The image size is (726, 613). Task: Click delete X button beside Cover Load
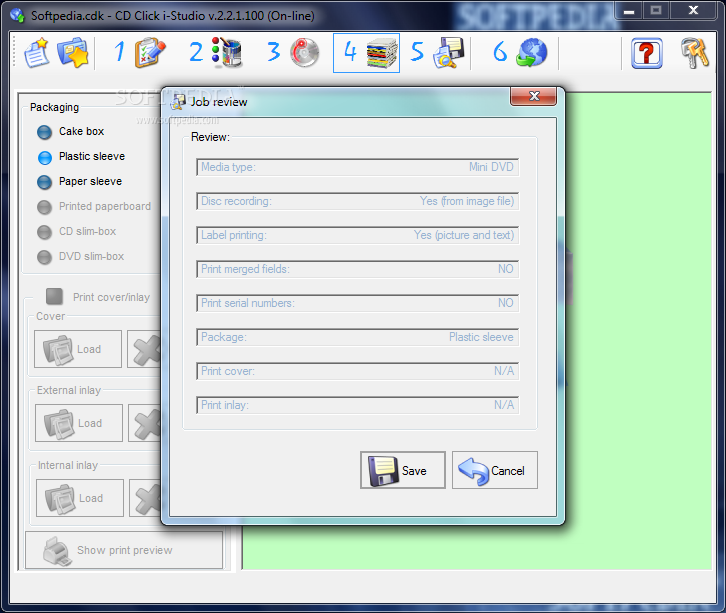tap(144, 349)
